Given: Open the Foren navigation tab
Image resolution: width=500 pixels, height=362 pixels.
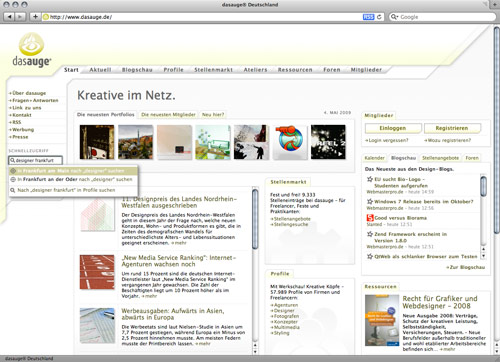Looking at the screenshot, I should pyautogui.click(x=332, y=70).
